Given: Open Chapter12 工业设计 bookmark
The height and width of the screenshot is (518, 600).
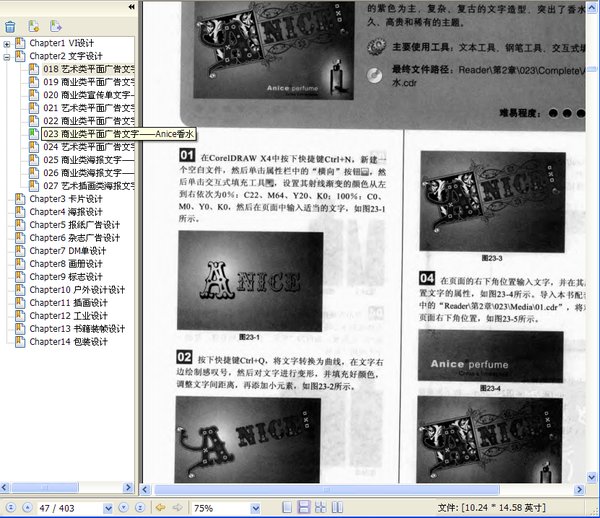Looking at the screenshot, I should [68, 316].
